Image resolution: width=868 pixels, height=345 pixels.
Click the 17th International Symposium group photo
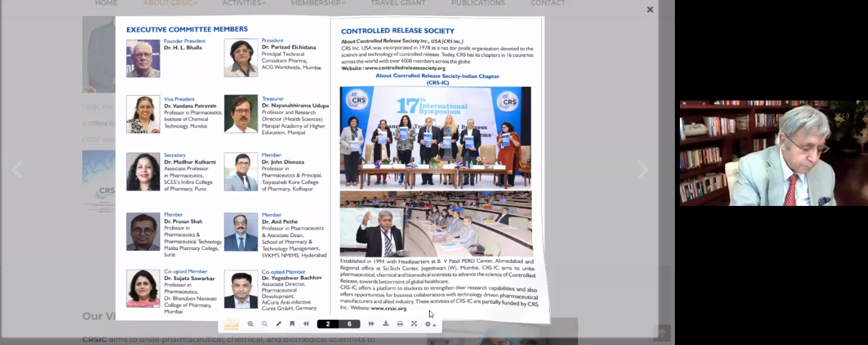click(435, 137)
